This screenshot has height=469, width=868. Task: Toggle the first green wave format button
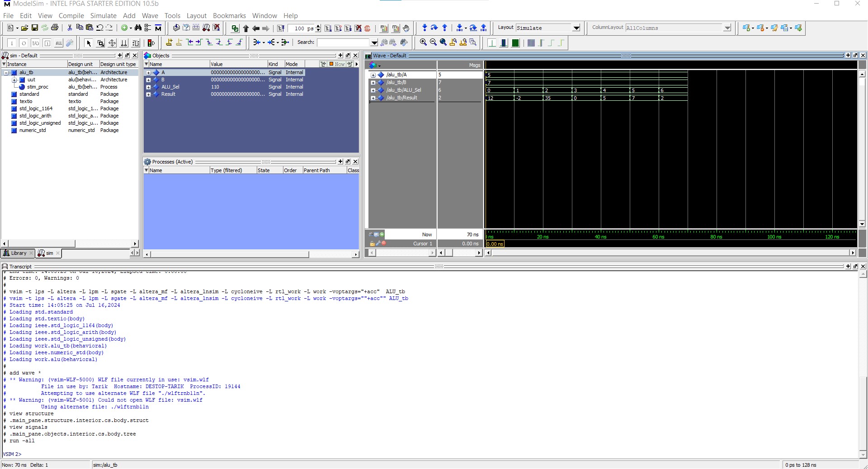click(492, 43)
